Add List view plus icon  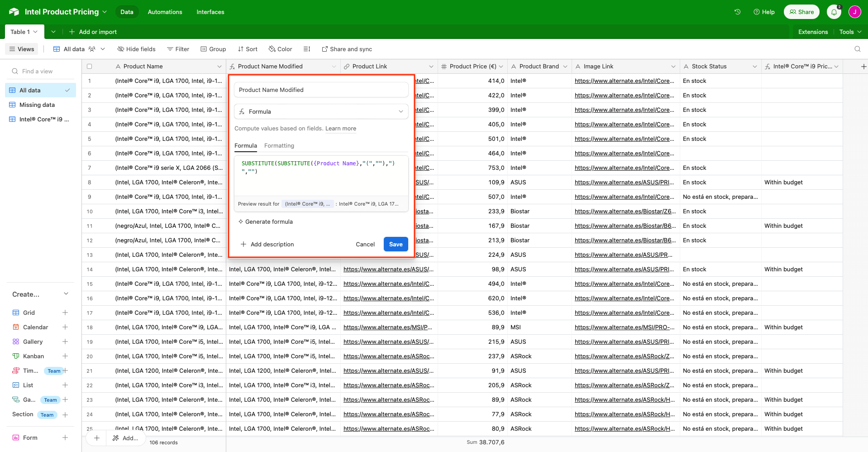point(65,385)
